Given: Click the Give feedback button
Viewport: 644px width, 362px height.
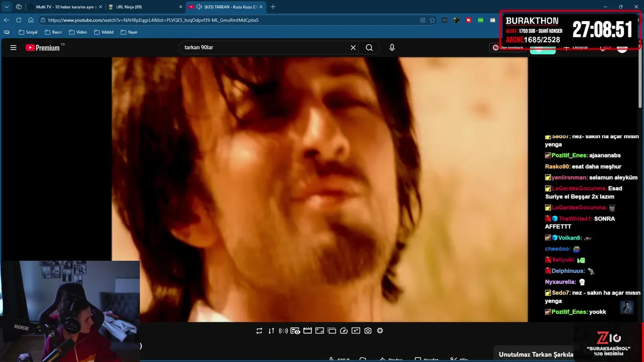Looking at the screenshot, I should point(508,48).
